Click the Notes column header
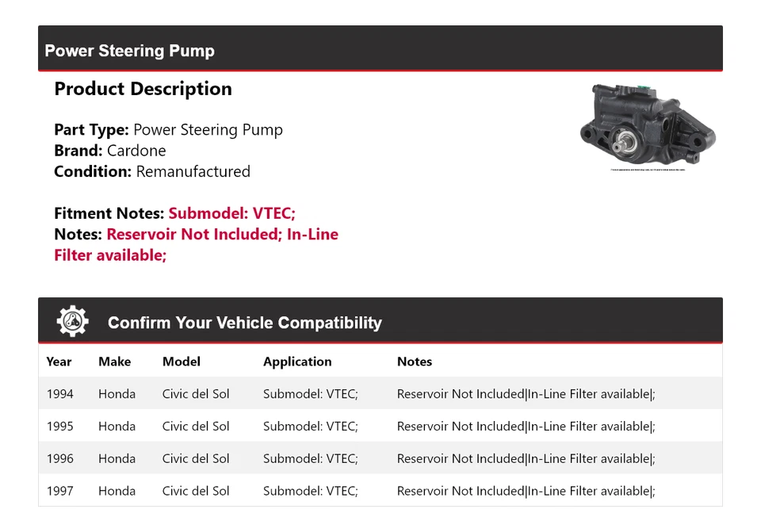The height and width of the screenshot is (532, 761). pyautogui.click(x=414, y=362)
